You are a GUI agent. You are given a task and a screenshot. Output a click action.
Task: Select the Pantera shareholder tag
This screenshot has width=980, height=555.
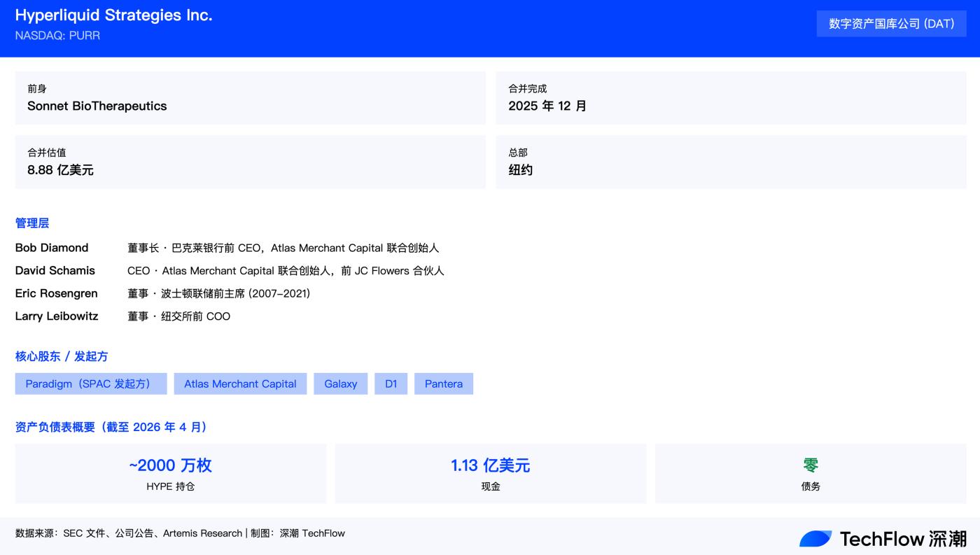(444, 384)
